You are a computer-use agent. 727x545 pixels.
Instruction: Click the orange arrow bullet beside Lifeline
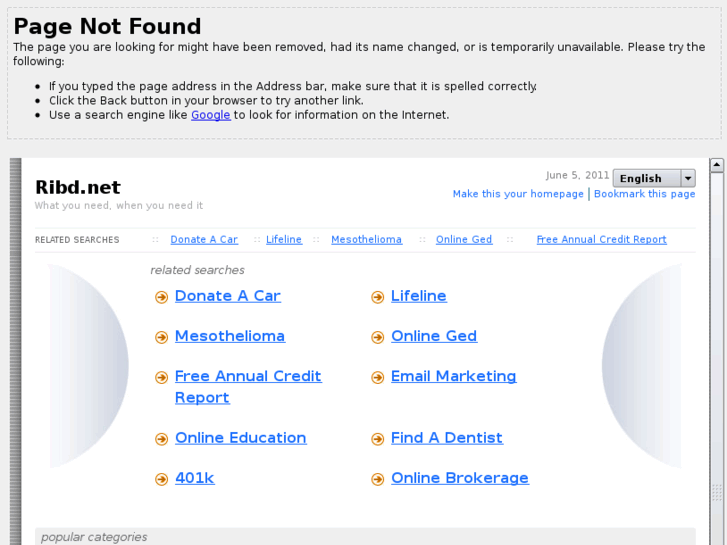coord(377,297)
